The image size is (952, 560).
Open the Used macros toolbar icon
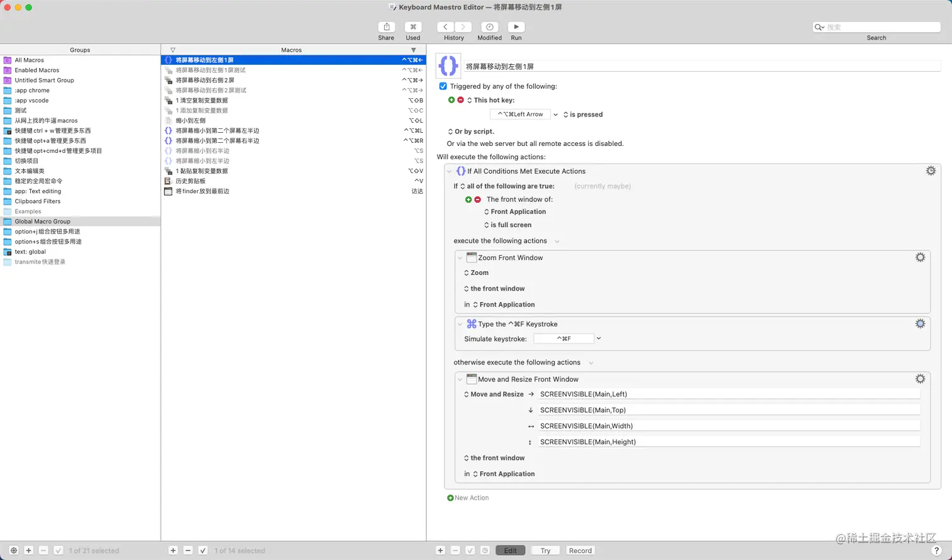click(413, 27)
